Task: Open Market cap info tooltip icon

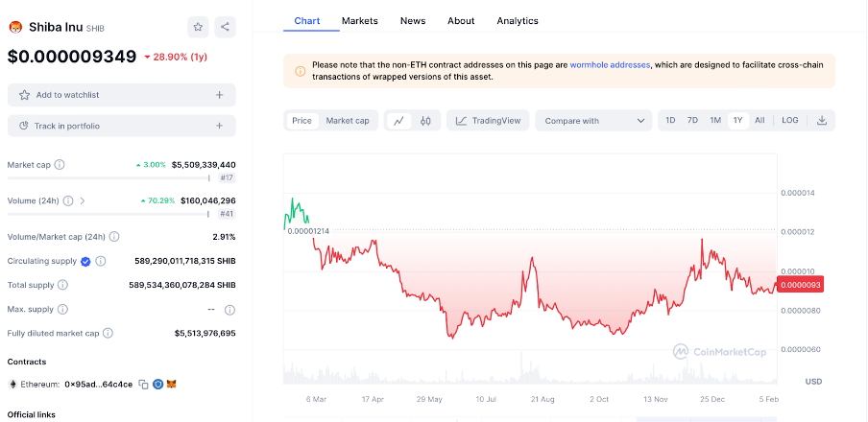Action: 60,165
